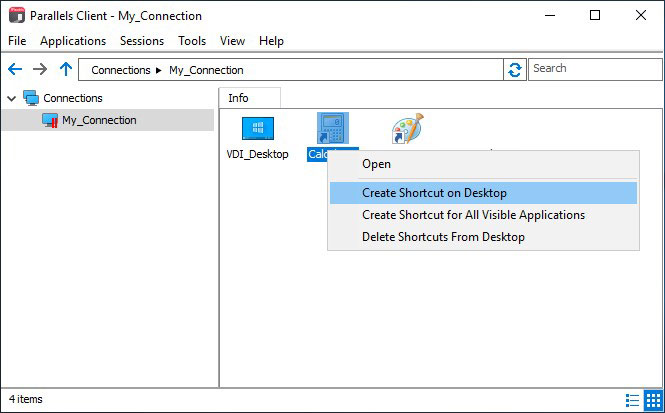Click the '4 items' status text
Screen dimensions: 665x413
tap(26, 399)
